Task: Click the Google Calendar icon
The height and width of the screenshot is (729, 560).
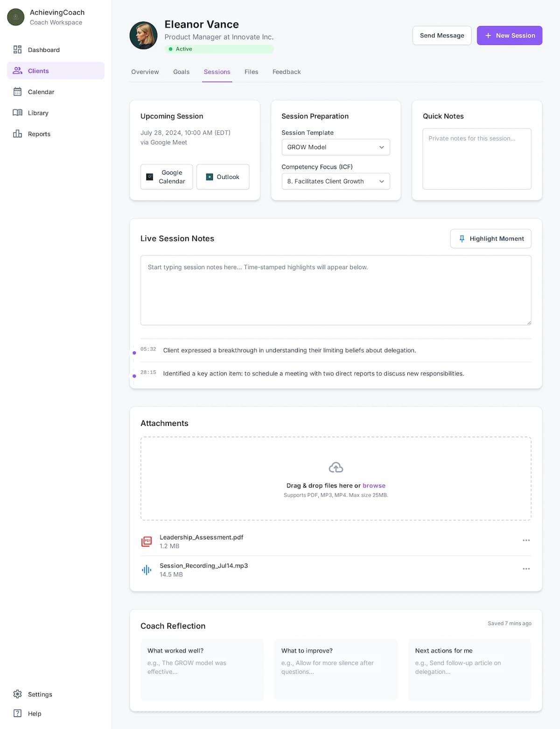Action: tap(150, 177)
